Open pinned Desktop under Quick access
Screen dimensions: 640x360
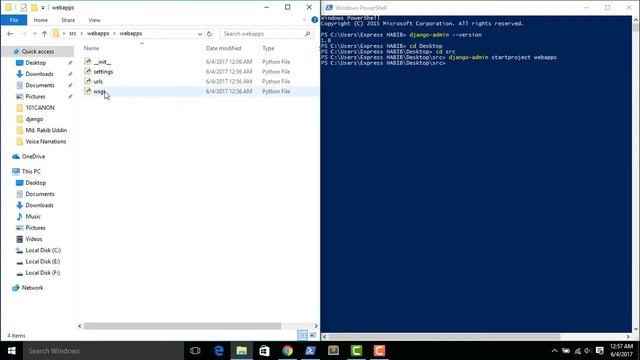36,63
